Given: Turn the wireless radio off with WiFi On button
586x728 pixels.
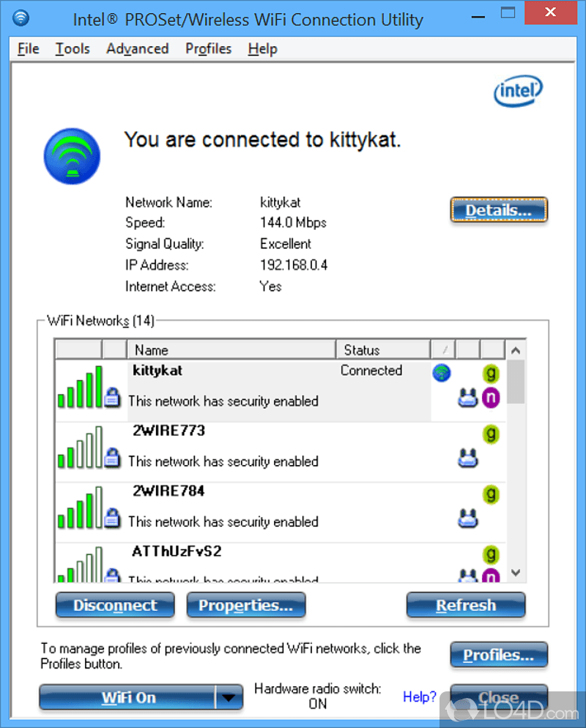Looking at the screenshot, I should [130, 697].
